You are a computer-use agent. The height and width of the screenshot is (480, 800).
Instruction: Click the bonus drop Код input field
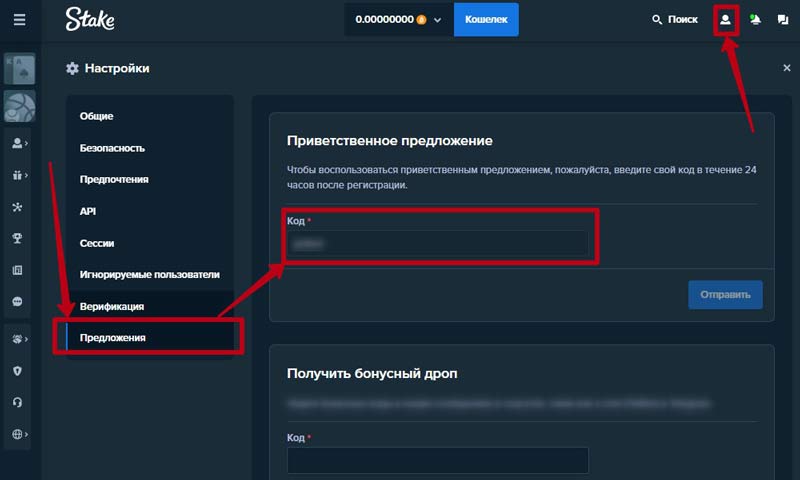pyautogui.click(x=437, y=461)
